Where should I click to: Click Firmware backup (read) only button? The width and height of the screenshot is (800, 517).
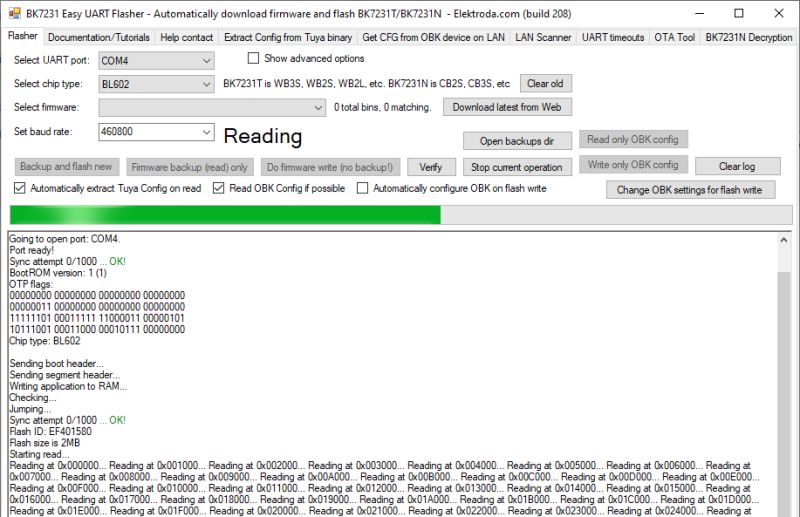(189, 167)
